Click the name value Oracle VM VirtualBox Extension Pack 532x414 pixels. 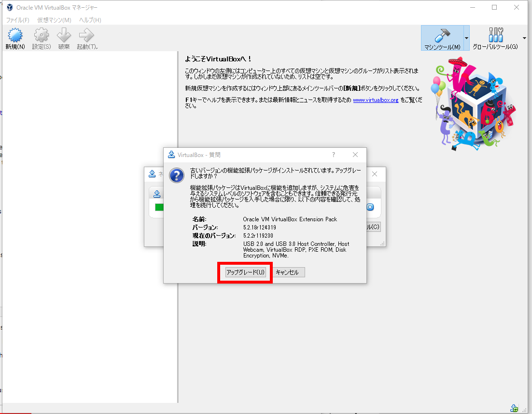pos(290,219)
